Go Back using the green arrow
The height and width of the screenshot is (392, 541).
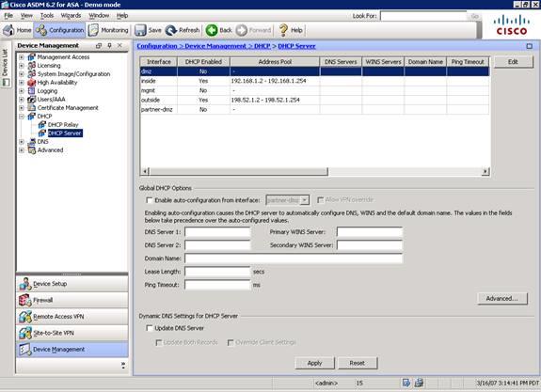(212, 30)
